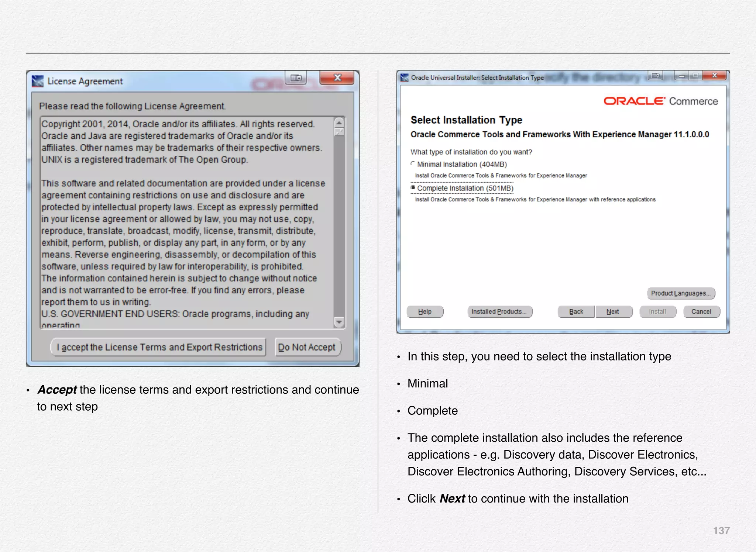756x552 pixels.
Task: Click the Oracle Universal Installer window icon
Action: point(405,77)
